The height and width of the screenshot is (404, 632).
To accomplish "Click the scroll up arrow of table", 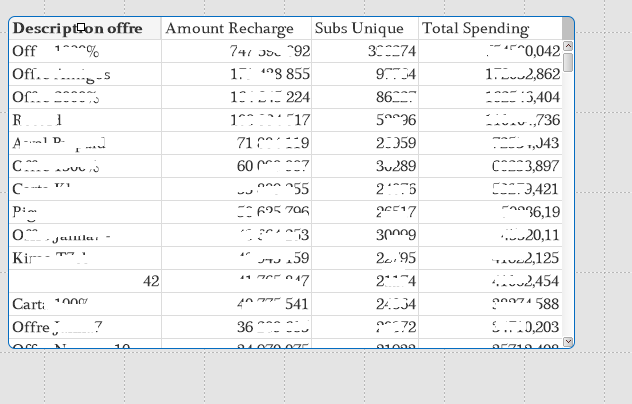I will click(x=569, y=46).
